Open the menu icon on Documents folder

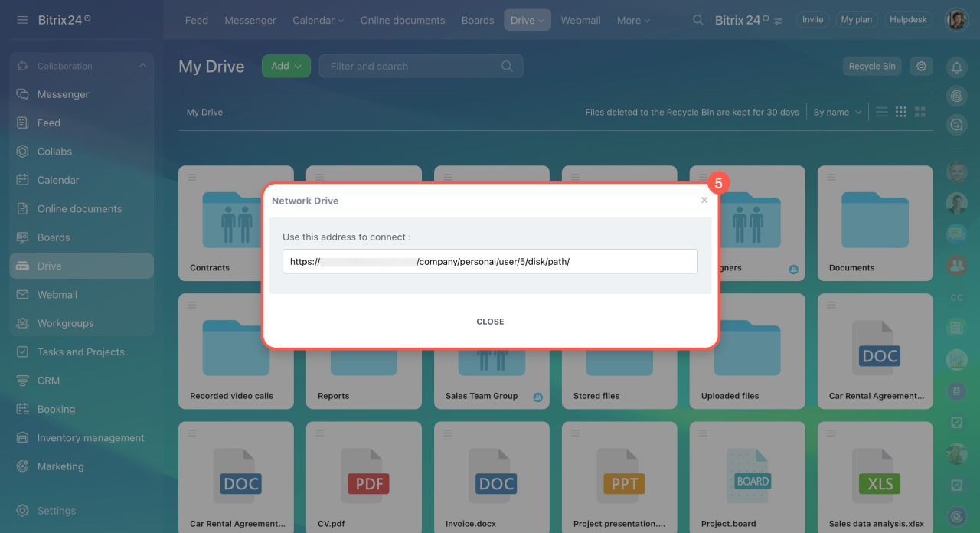coord(831,177)
